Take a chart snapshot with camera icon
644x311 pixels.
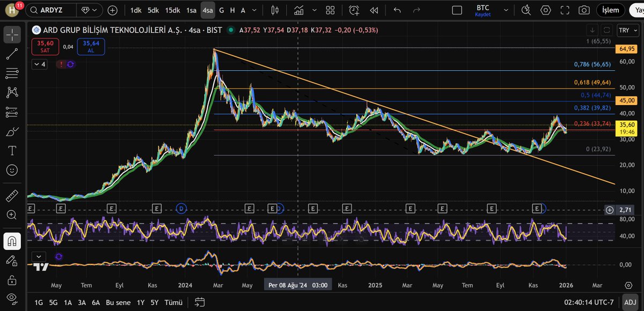[584, 10]
